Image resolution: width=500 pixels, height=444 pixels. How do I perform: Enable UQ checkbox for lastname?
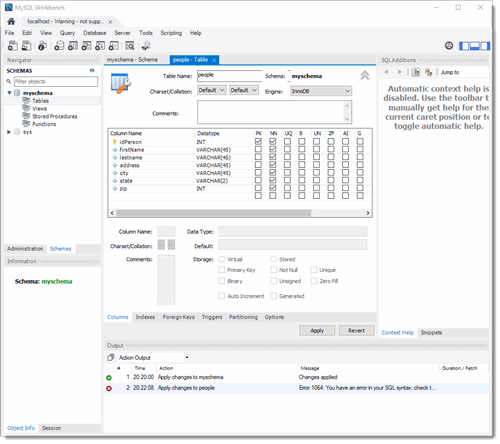tap(287, 157)
